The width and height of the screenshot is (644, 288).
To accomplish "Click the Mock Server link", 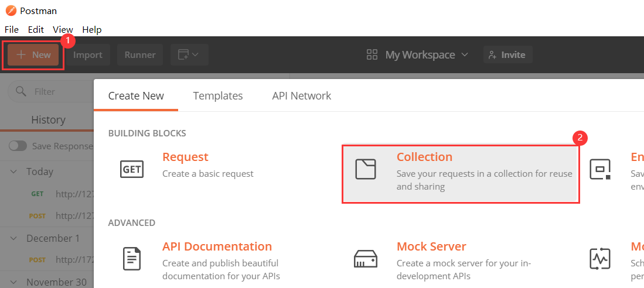I will [x=431, y=246].
